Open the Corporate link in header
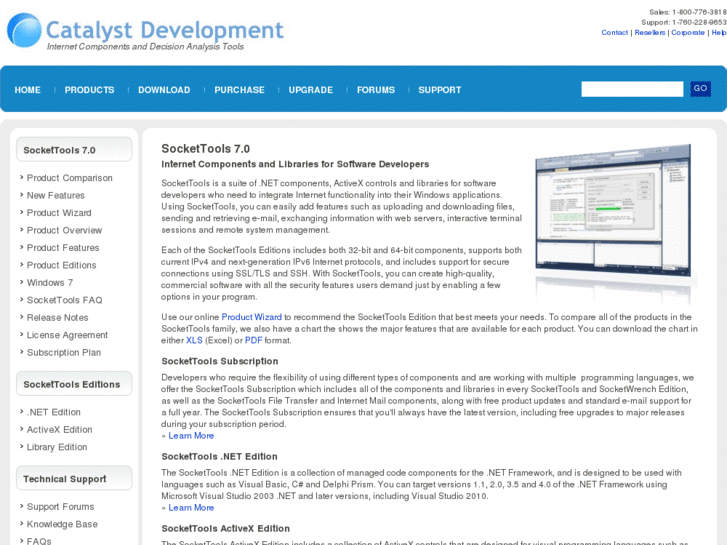Screen dimensions: 727x545 tap(688, 32)
